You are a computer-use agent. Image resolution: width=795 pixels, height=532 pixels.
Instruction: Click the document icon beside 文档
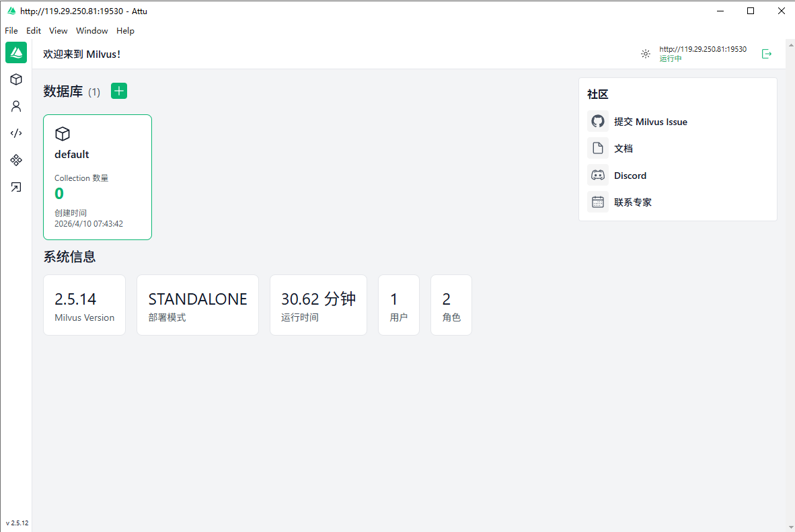[x=598, y=148]
